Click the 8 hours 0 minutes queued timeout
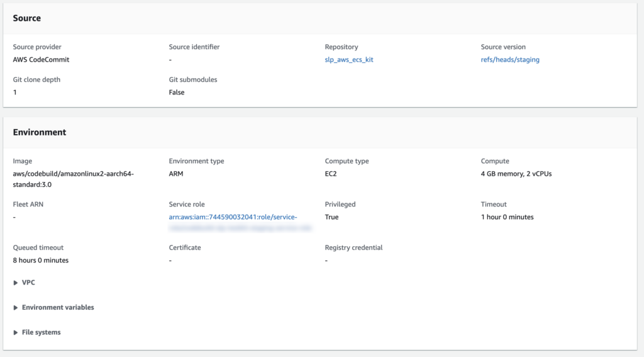This screenshot has height=357, width=644. pyautogui.click(x=41, y=260)
